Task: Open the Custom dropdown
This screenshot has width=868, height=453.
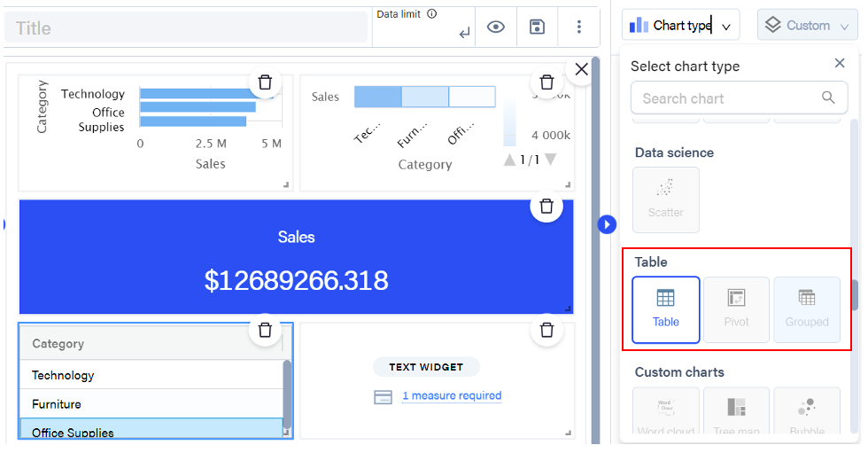Action: pos(808,26)
